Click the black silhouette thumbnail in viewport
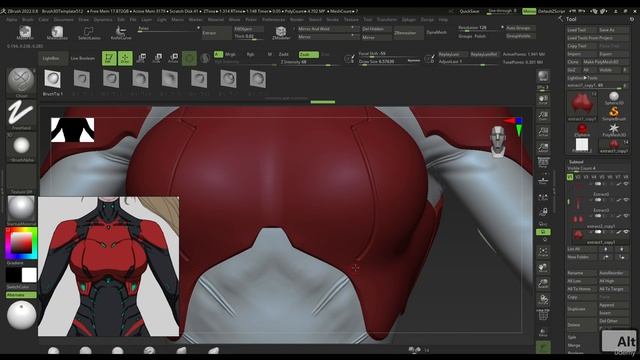 coord(73,130)
